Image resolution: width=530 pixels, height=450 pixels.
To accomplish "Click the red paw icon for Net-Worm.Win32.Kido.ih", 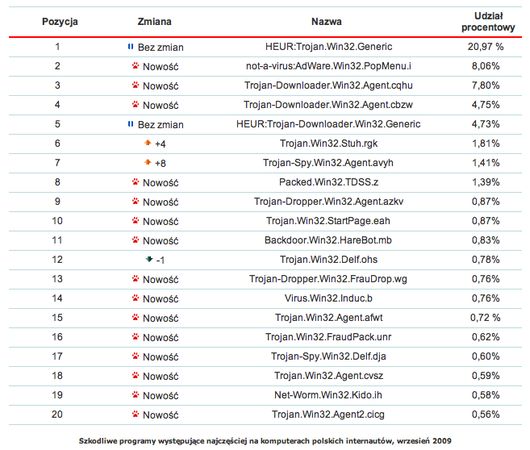I will [135, 395].
